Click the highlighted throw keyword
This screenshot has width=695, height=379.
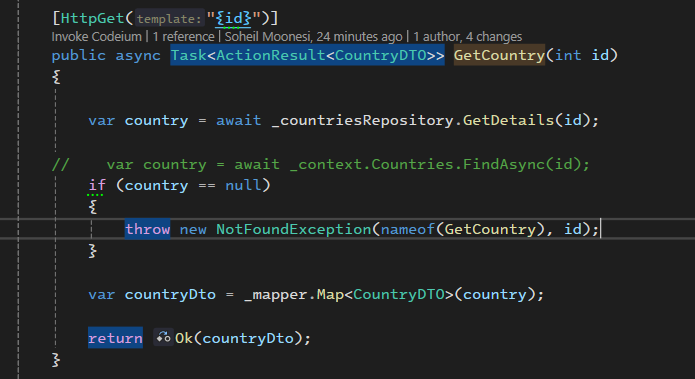click(x=147, y=229)
